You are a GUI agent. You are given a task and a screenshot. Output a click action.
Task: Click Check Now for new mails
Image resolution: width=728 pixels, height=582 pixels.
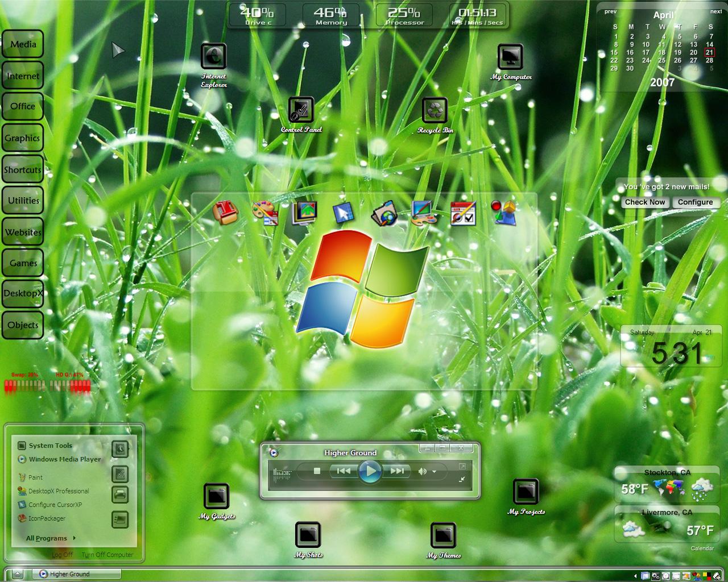[645, 202]
